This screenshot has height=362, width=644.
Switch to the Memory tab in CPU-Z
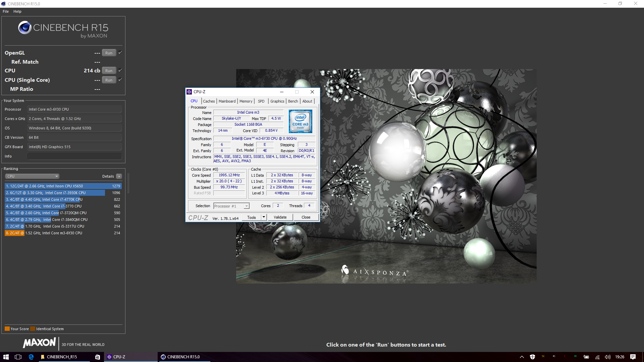[x=246, y=101]
